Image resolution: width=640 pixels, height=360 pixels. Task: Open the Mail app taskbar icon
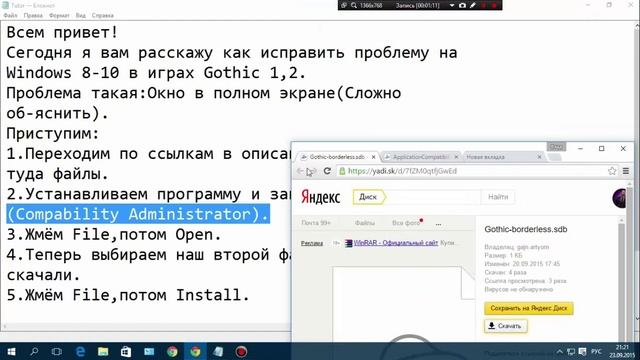[x=149, y=351]
